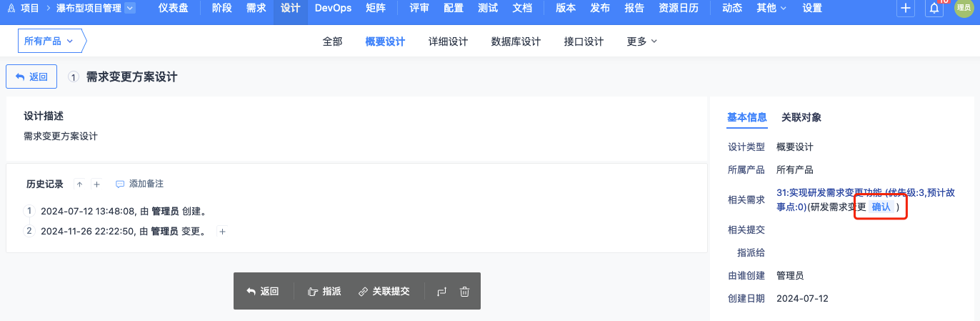Switch to the 全部 design tab
The height and width of the screenshot is (321, 980).
pos(333,41)
